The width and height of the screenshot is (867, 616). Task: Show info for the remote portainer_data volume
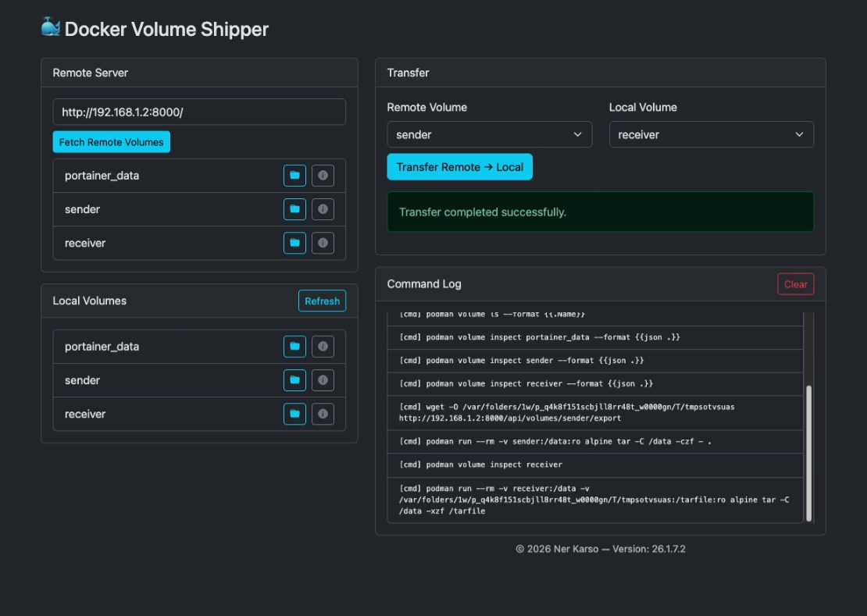pos(323,176)
